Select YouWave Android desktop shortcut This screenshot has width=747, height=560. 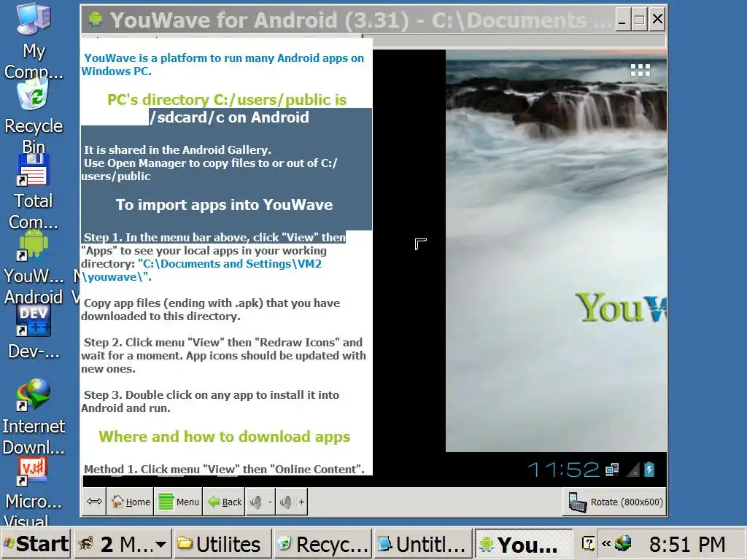34,268
